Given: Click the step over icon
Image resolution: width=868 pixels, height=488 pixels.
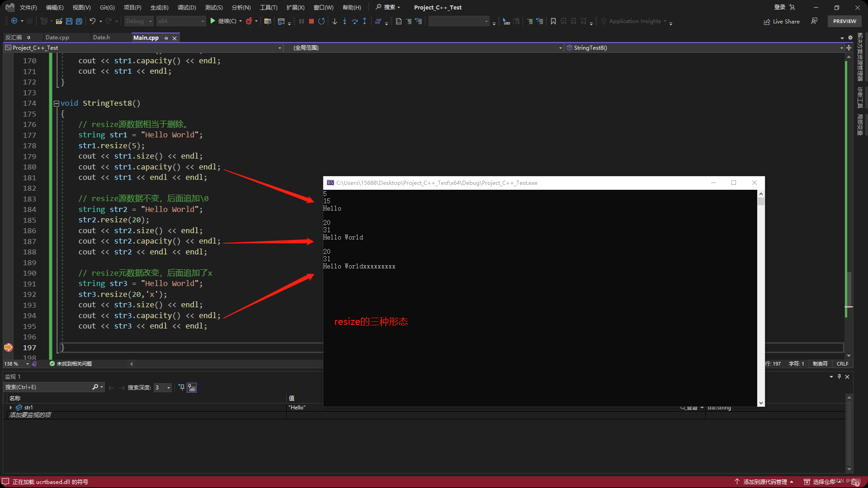Looking at the screenshot, I should click(x=355, y=21).
